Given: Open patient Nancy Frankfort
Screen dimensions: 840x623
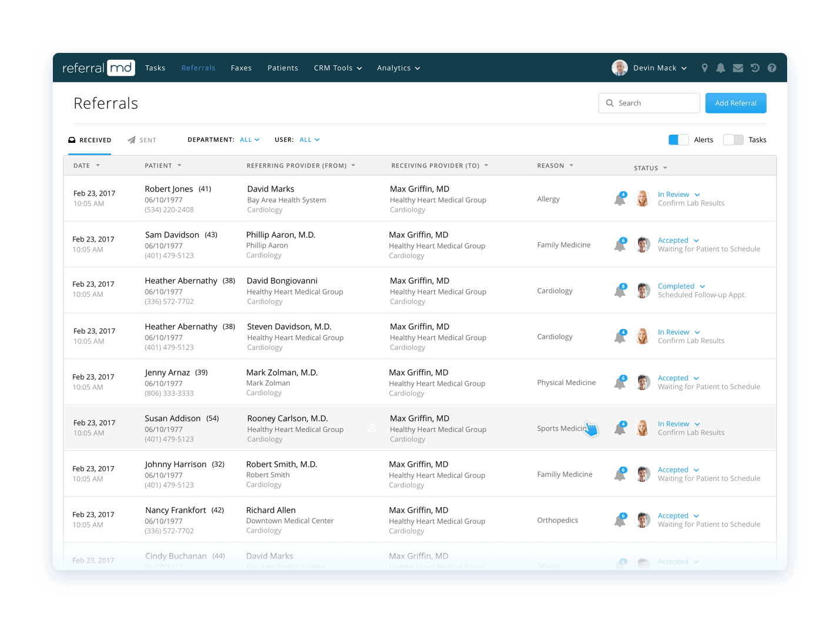Looking at the screenshot, I should tap(176, 510).
